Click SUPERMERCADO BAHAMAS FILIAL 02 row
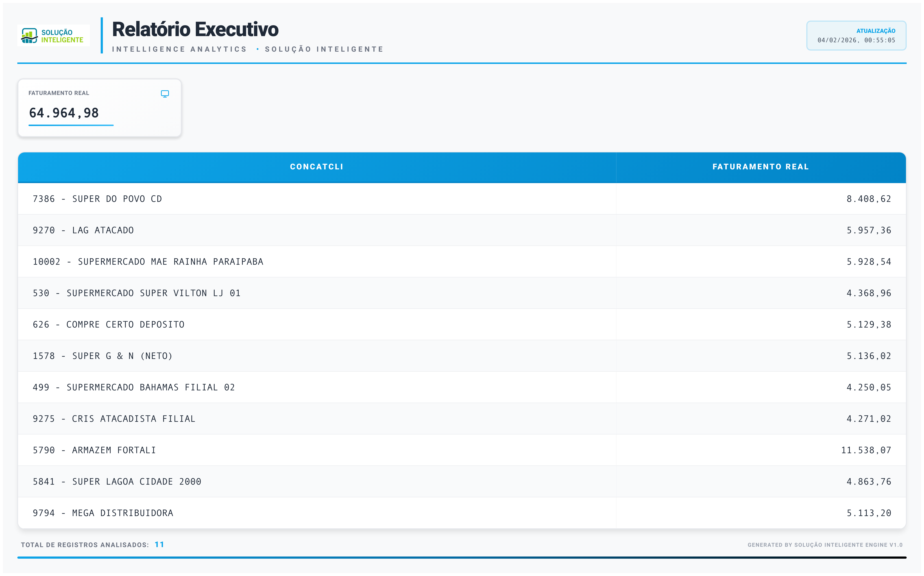Image resolution: width=924 pixels, height=576 pixels. tap(134, 387)
